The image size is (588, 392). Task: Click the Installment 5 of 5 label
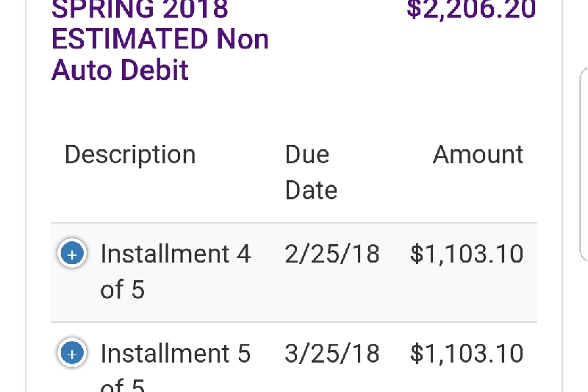[x=176, y=367]
